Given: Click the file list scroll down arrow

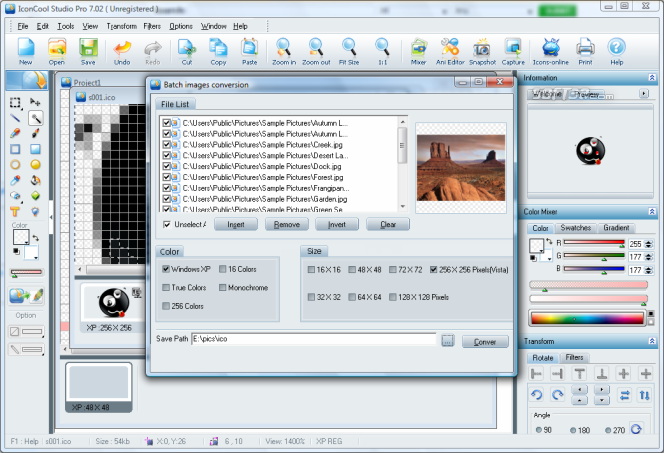Looking at the screenshot, I should [x=403, y=207].
